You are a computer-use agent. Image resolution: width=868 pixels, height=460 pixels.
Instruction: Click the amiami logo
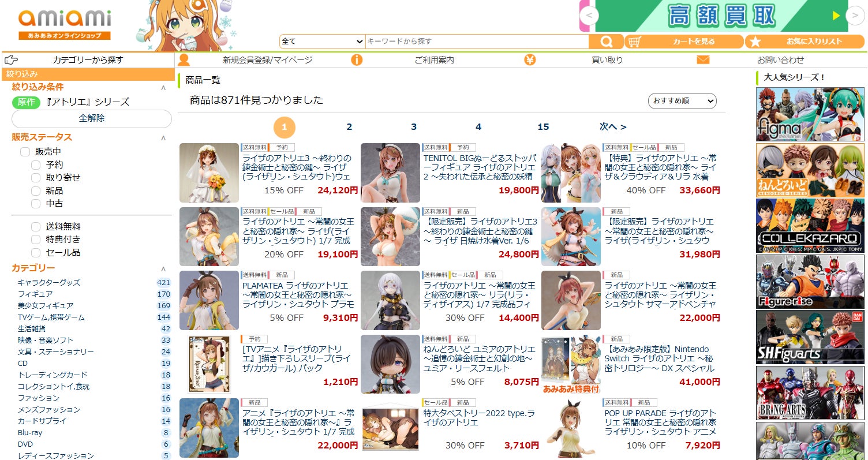point(64,24)
